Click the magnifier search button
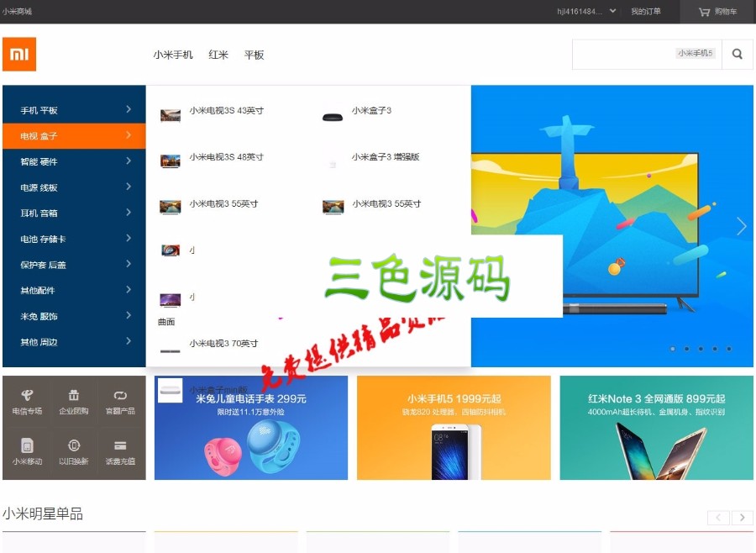Image resolution: width=756 pixels, height=553 pixels. pyautogui.click(x=738, y=54)
